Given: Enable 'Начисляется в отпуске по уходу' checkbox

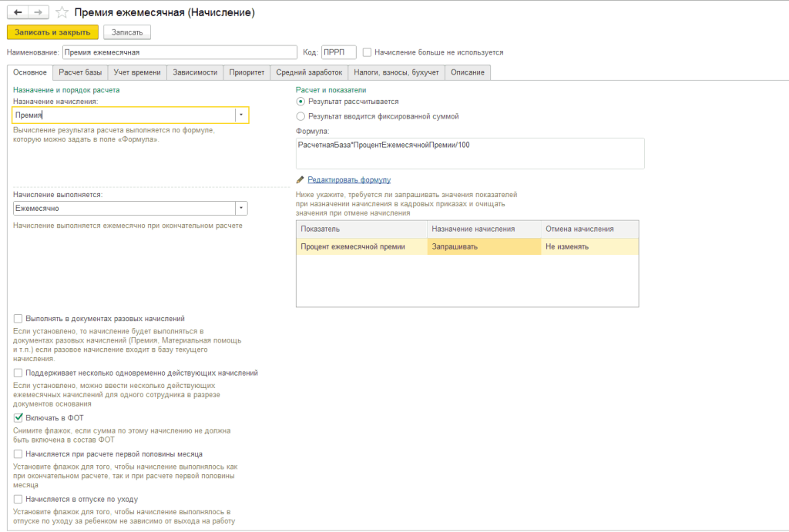Looking at the screenshot, I should click(x=18, y=499).
